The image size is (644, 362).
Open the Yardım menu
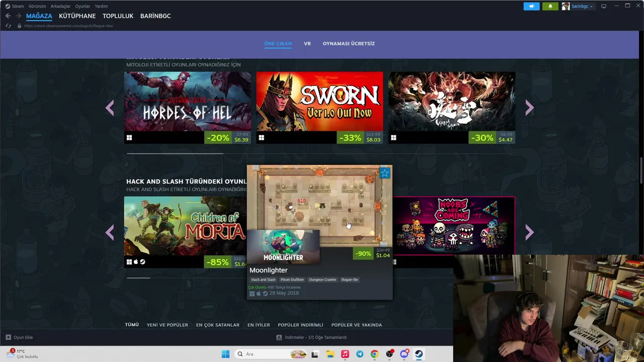pos(101,6)
